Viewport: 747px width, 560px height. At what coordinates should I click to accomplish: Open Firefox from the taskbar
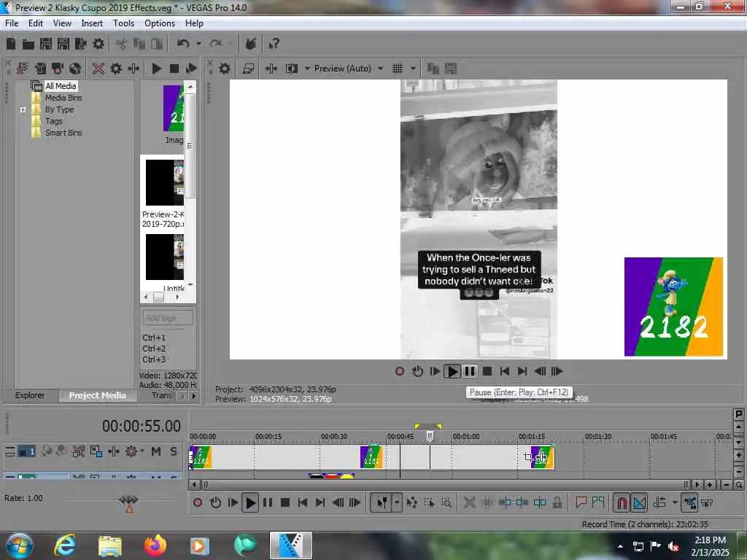pyautogui.click(x=155, y=545)
